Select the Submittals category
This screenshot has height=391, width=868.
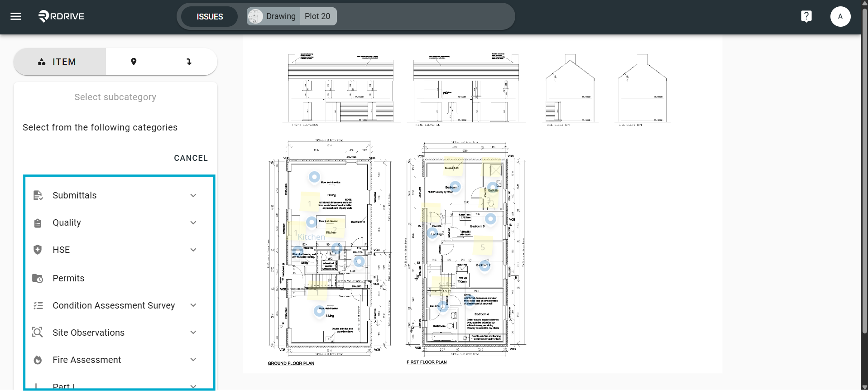115,195
